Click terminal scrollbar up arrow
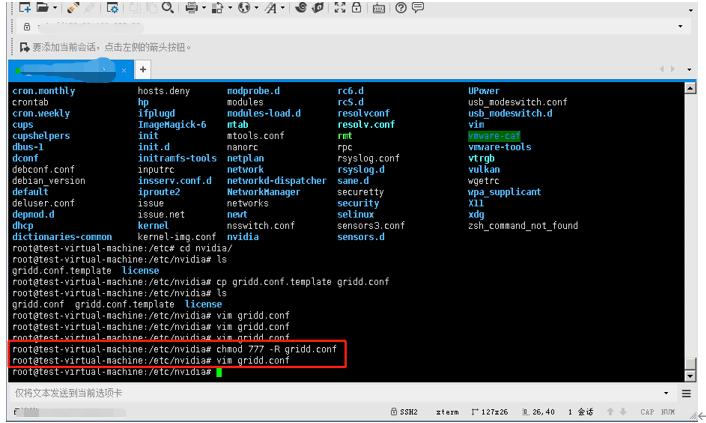706x423 pixels. pos(688,89)
